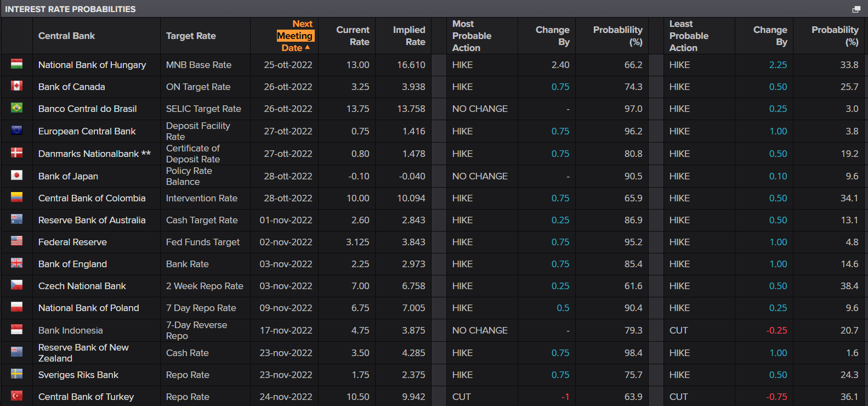Select the Interest Rate Probabilities panel title
Viewport: 868px width, 406px height.
pyautogui.click(x=70, y=9)
